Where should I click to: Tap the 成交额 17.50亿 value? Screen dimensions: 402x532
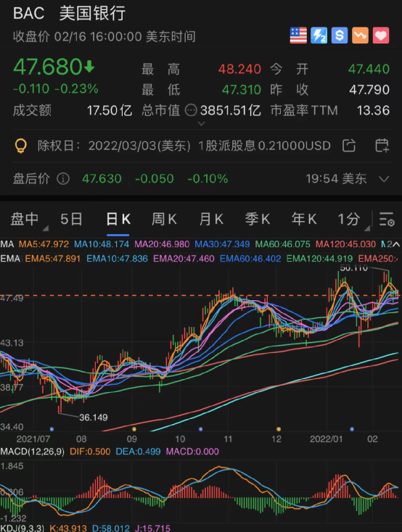coord(110,111)
